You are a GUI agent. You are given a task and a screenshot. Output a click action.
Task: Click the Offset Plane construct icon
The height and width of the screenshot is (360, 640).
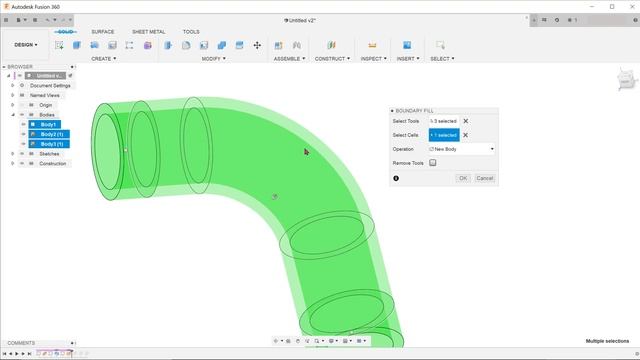pyautogui.click(x=331, y=45)
